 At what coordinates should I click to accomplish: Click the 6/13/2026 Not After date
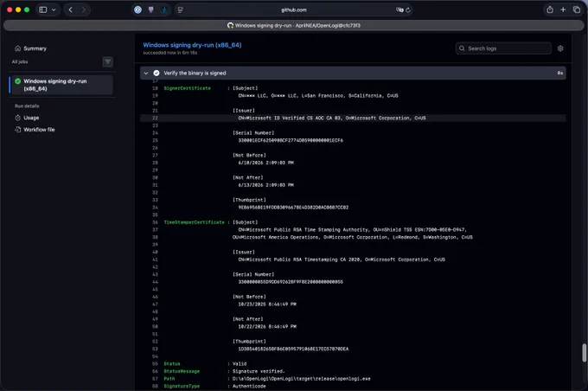pos(265,185)
